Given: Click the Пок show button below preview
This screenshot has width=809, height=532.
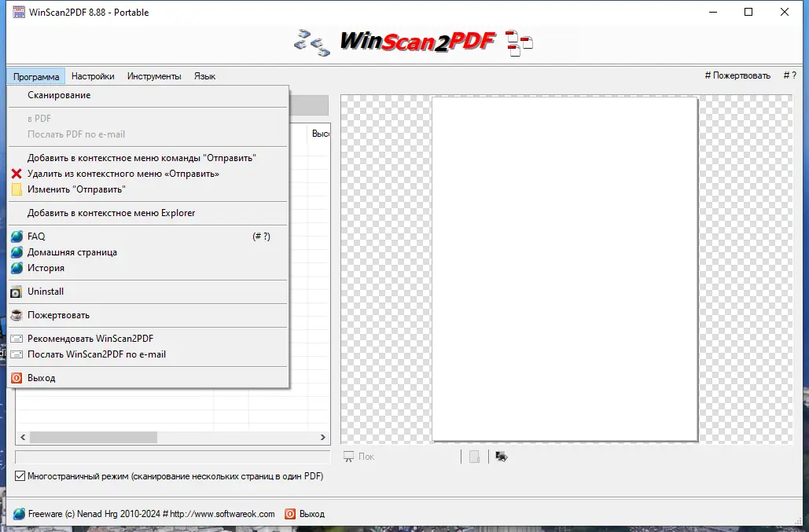Looking at the screenshot, I should tap(359, 457).
